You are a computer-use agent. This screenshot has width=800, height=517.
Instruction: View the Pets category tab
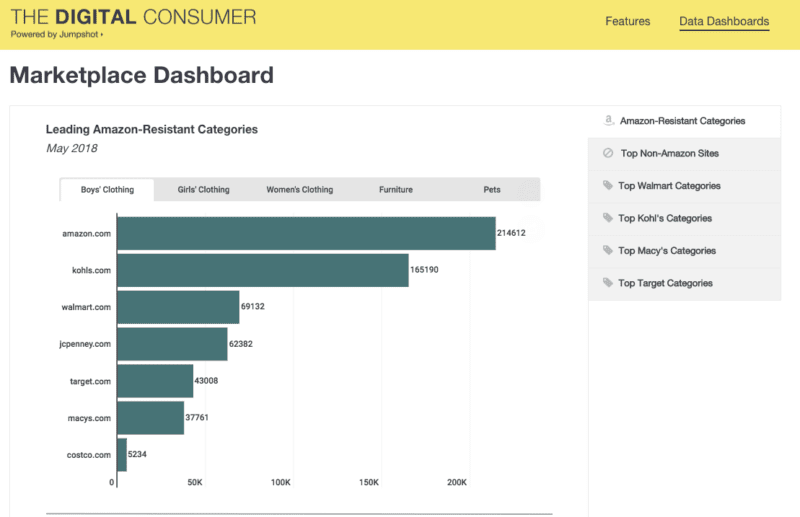click(x=492, y=189)
